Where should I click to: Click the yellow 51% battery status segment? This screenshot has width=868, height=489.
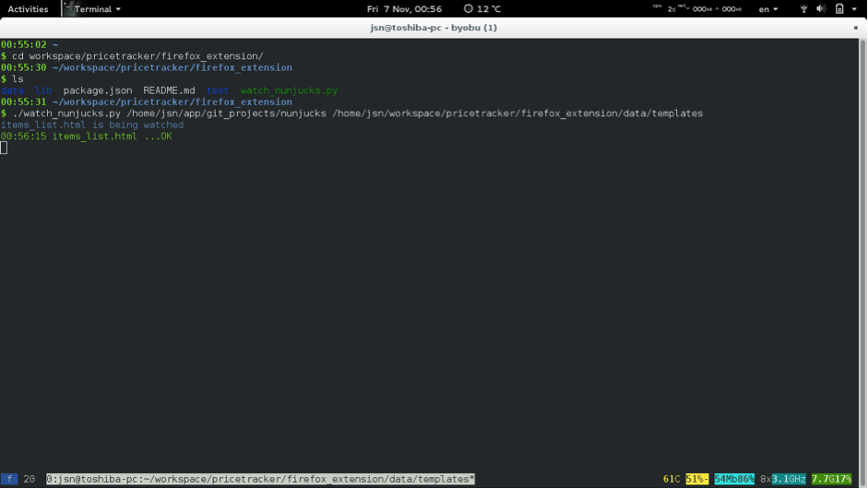[697, 479]
